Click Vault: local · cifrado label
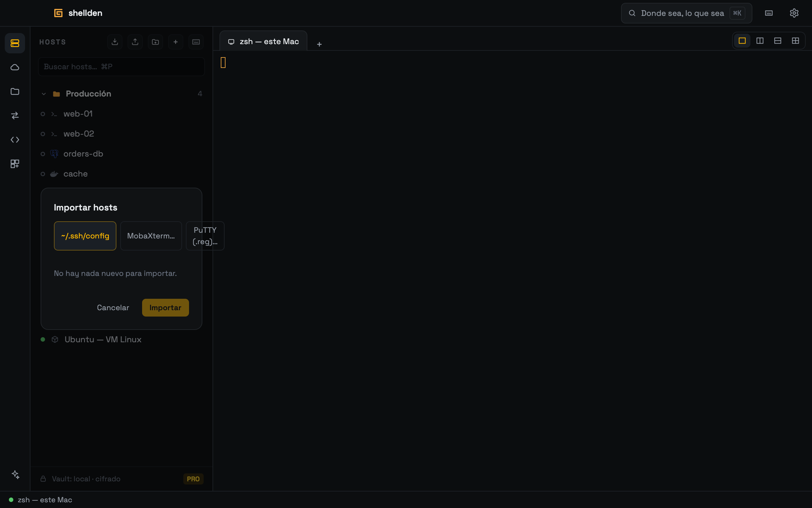 (x=86, y=479)
